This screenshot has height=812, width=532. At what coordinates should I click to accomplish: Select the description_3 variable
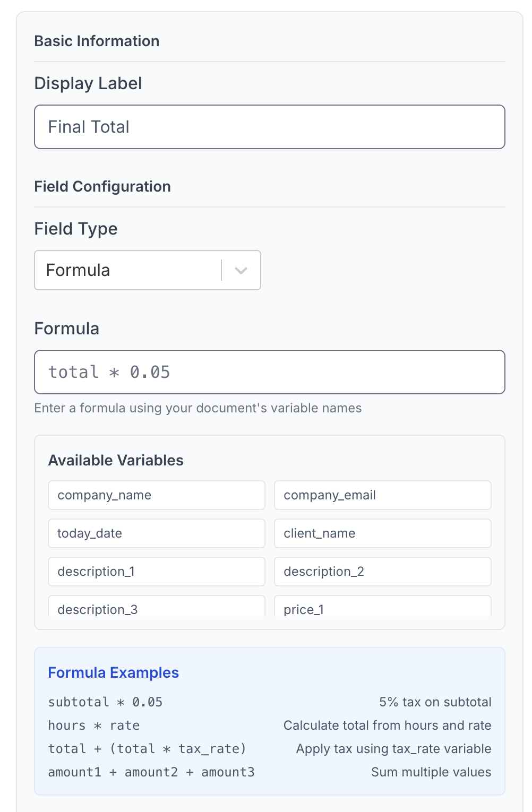157,606
